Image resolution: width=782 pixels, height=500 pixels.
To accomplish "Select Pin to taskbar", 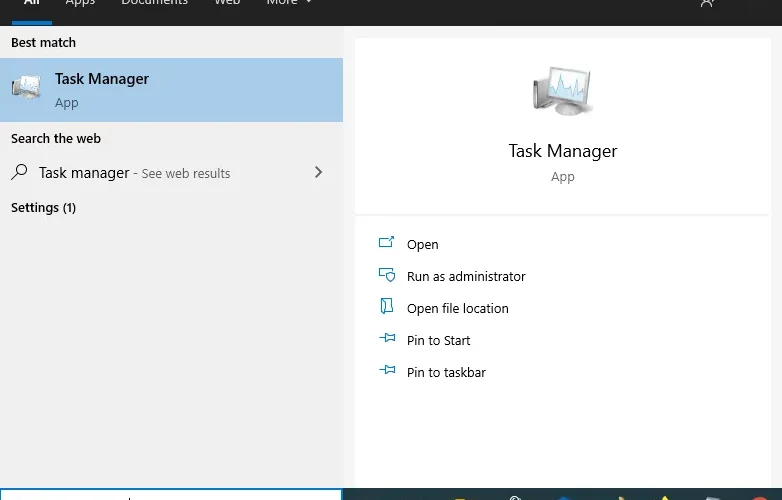I will pyautogui.click(x=446, y=372).
